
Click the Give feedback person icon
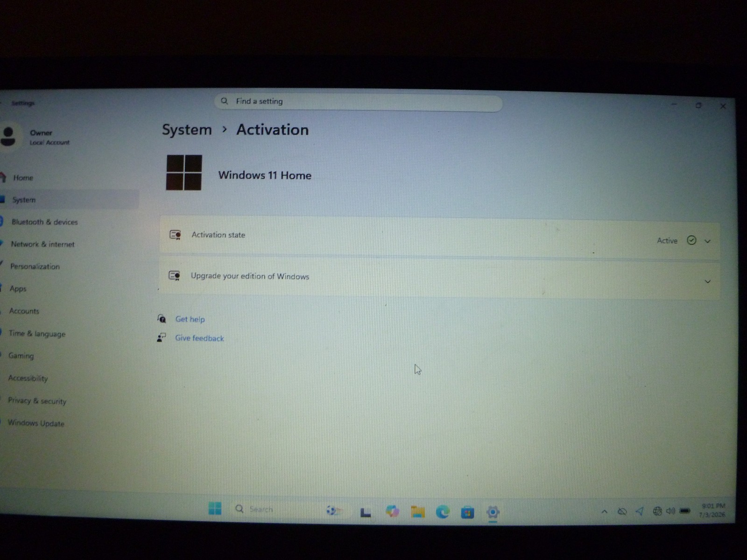pos(162,337)
